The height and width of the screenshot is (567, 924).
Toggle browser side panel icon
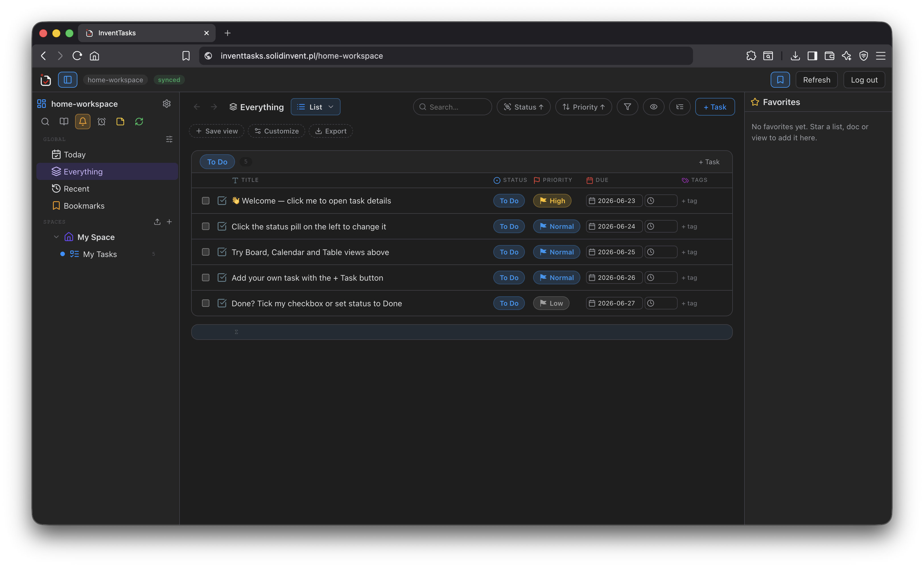(812, 56)
